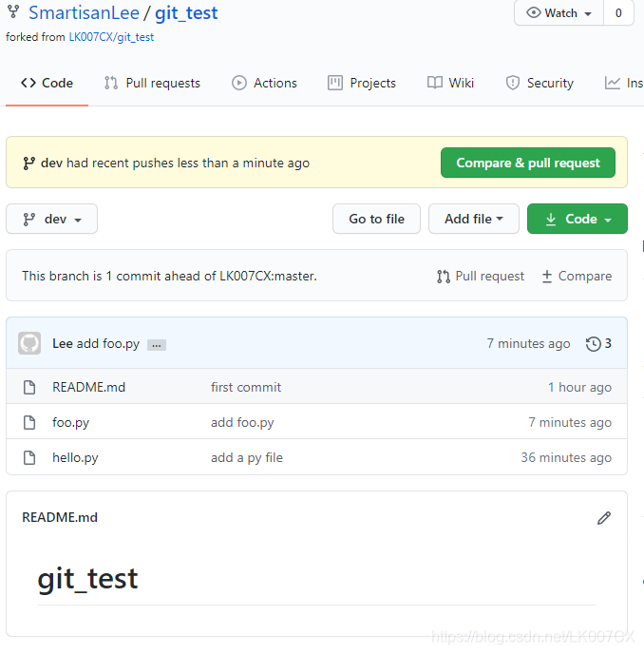
Task: Click the Lee avatar icon
Action: [x=29, y=344]
